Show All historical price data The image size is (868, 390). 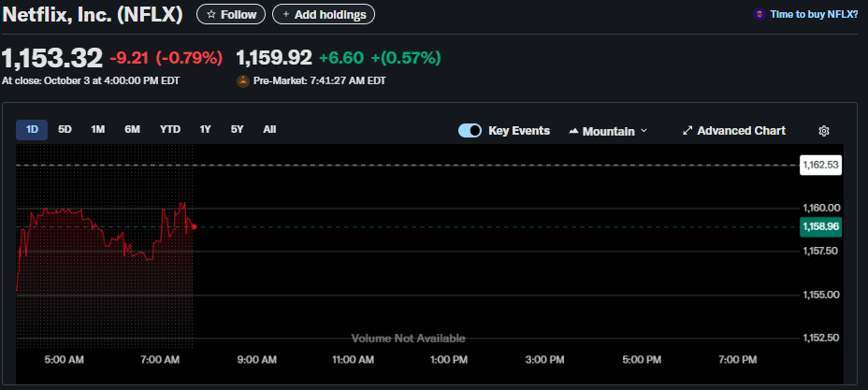point(269,130)
